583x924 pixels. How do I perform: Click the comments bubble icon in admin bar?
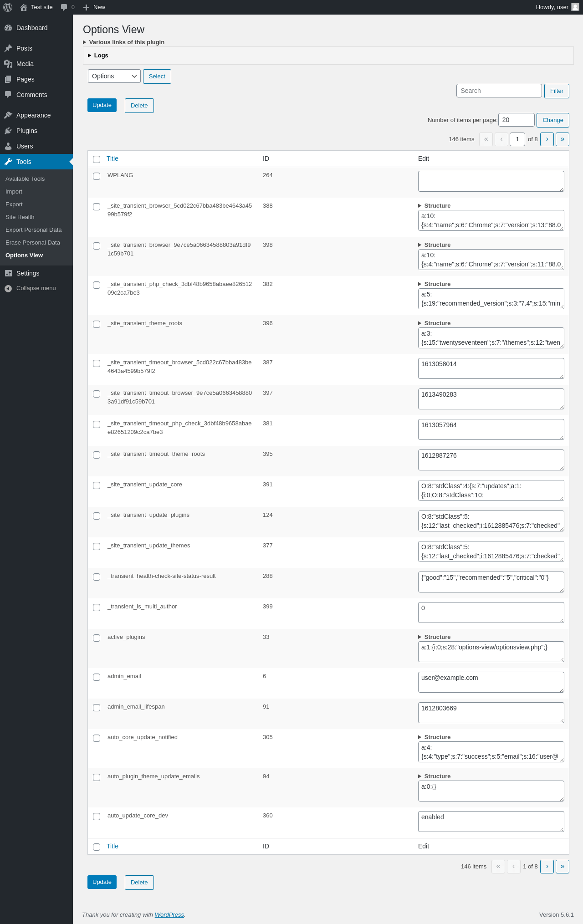pyautogui.click(x=64, y=7)
